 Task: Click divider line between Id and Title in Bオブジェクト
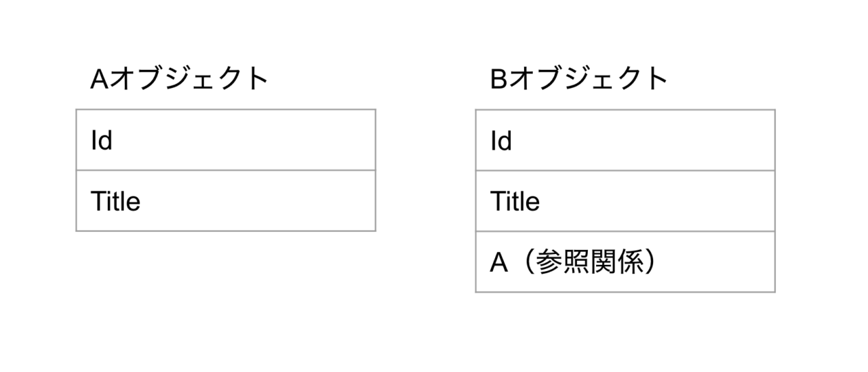pyautogui.click(x=625, y=170)
